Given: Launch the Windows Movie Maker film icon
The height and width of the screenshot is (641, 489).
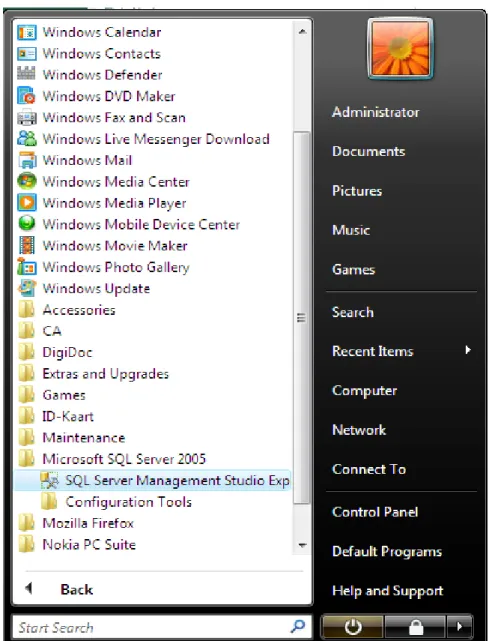Looking at the screenshot, I should [x=27, y=246].
